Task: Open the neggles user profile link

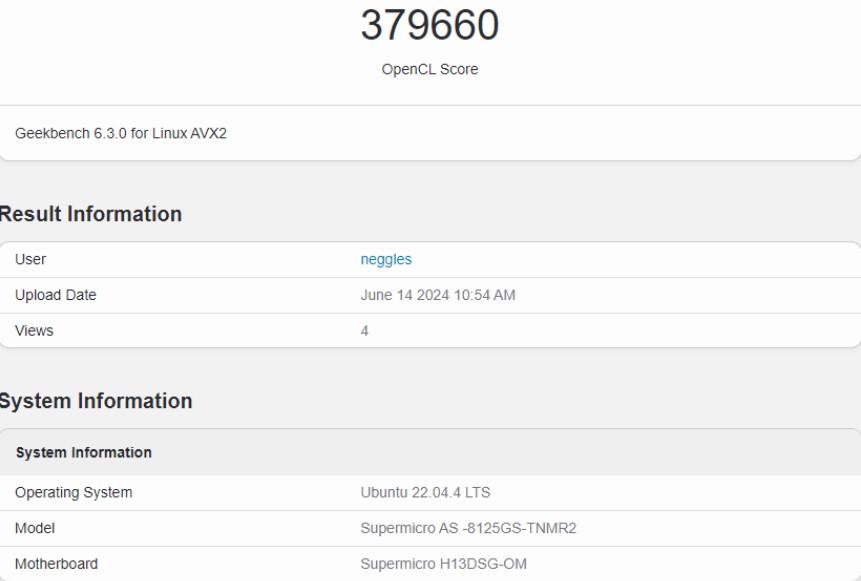Action: click(386, 259)
